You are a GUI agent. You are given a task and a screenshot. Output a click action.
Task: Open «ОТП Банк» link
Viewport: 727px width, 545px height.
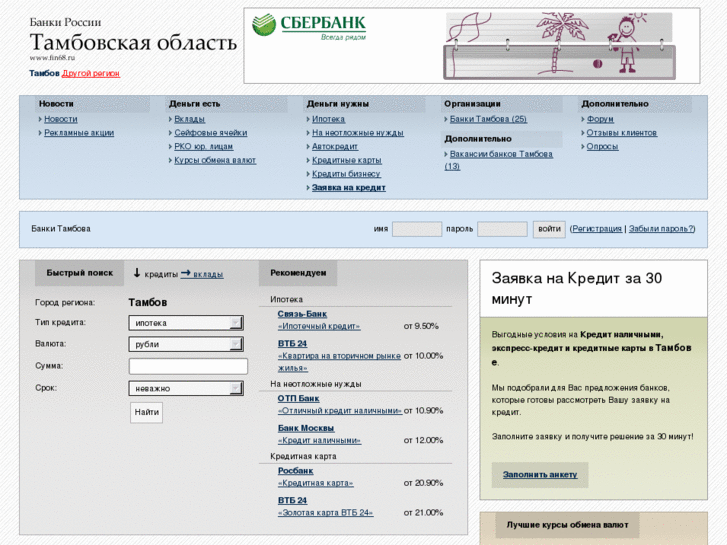298,398
